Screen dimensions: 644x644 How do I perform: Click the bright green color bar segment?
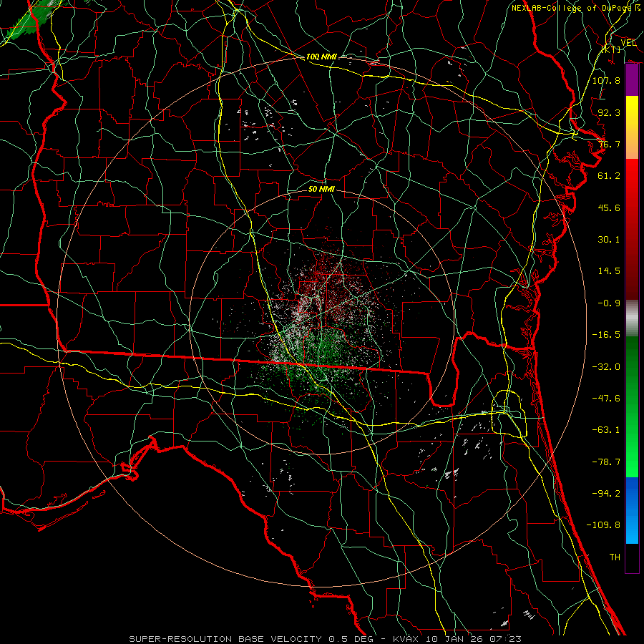coord(632,406)
